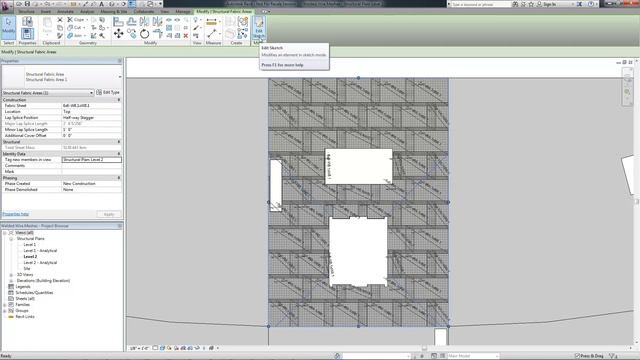Image resolution: width=640 pixels, height=360 pixels.
Task: Select the Align tool
Action: coord(118,21)
